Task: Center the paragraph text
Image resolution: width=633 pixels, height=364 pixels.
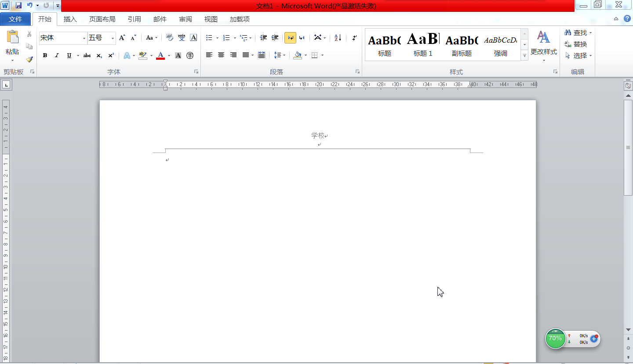Action: 221,55
